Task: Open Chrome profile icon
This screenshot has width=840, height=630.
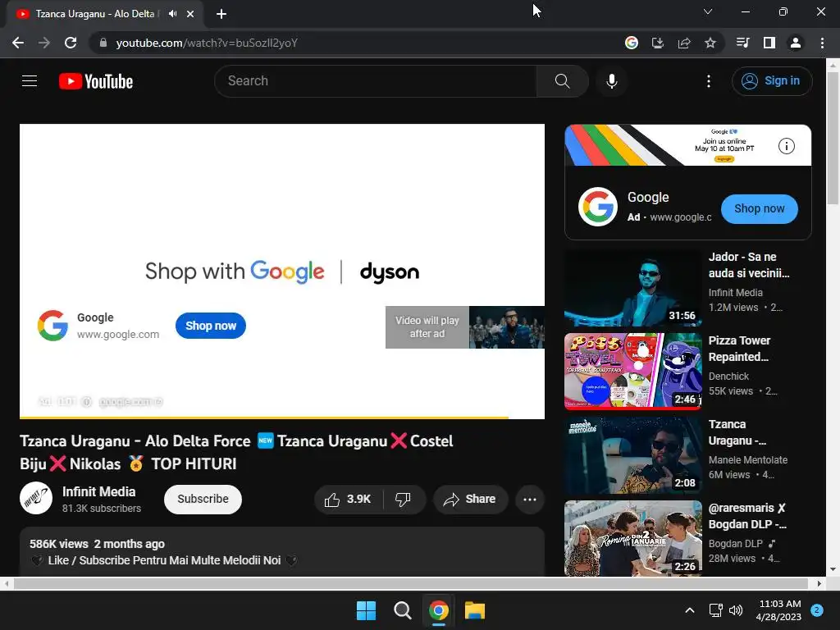Action: pos(796,43)
